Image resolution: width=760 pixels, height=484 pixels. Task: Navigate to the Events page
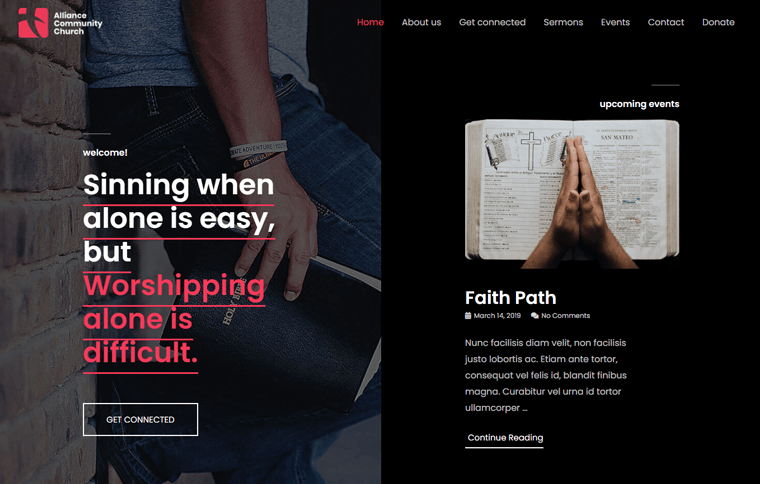pos(615,22)
